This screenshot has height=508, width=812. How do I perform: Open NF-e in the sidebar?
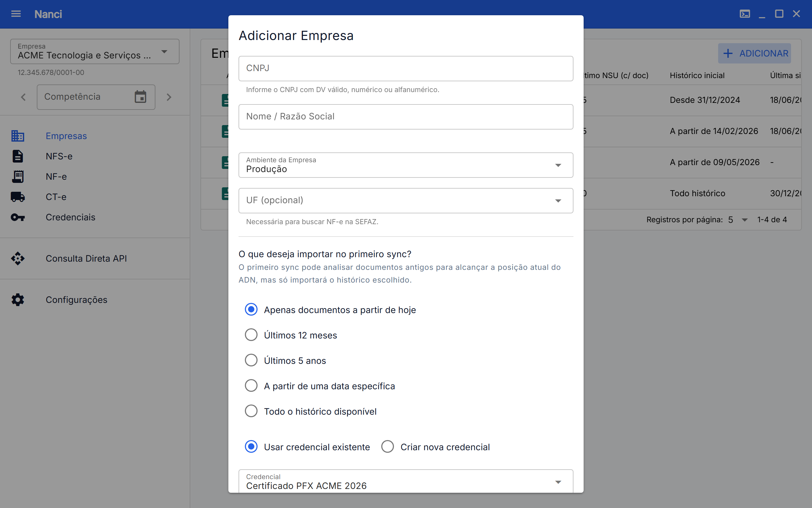point(95,177)
